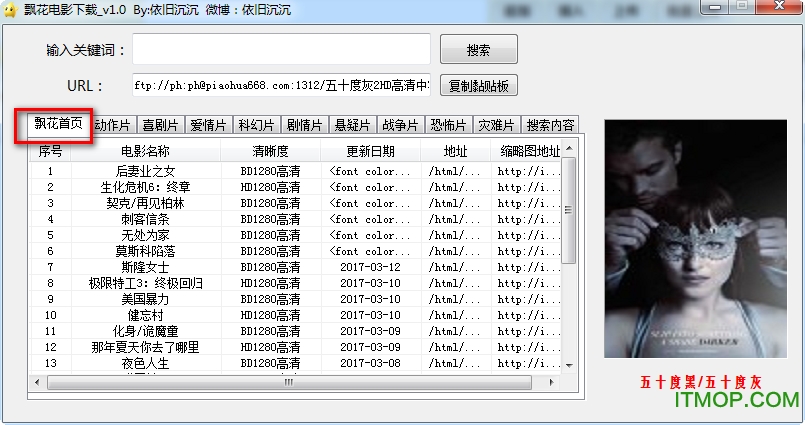The height and width of the screenshot is (425, 805).
Task: Select the movie row 夜色人生
Action: (x=296, y=363)
